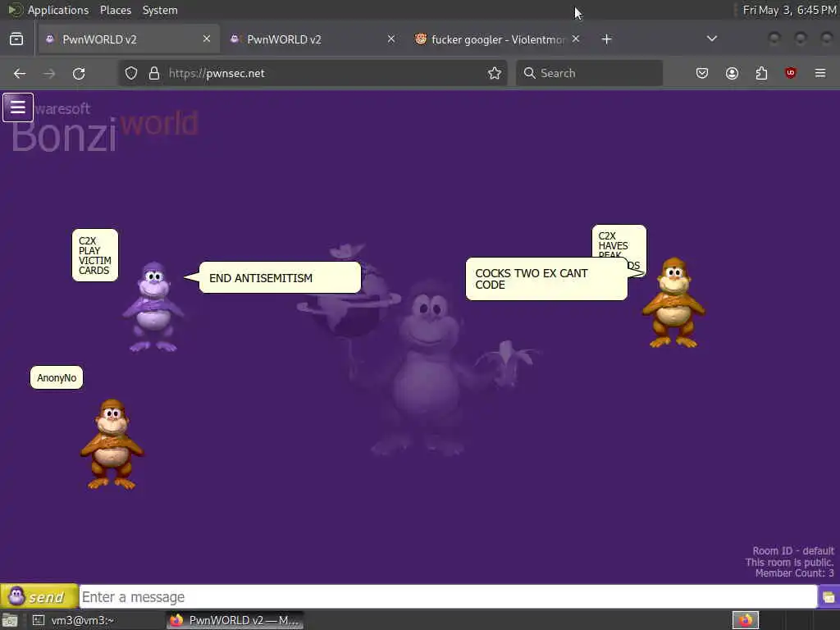Click the AnonyNo orange monkey character
Viewport: 840px width, 630px height.
(112, 444)
